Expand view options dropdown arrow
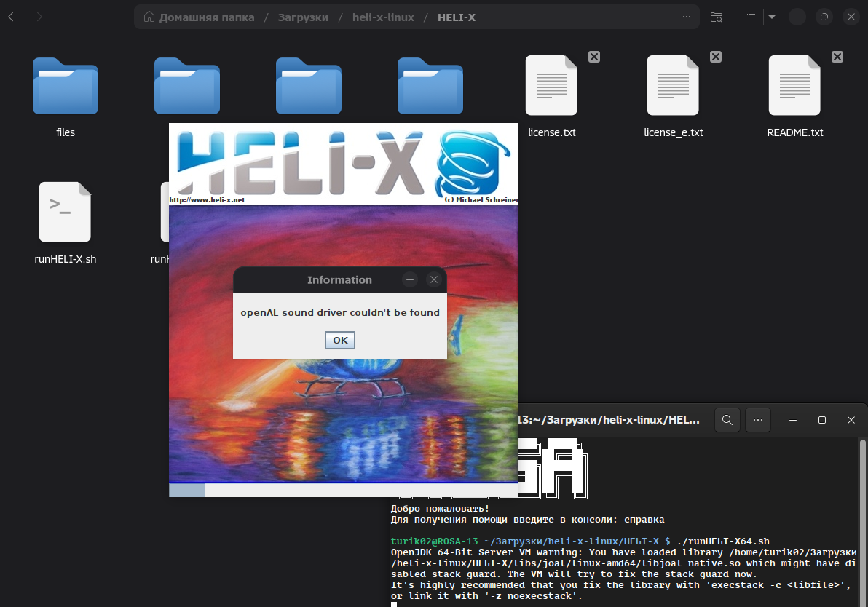 coord(772,17)
